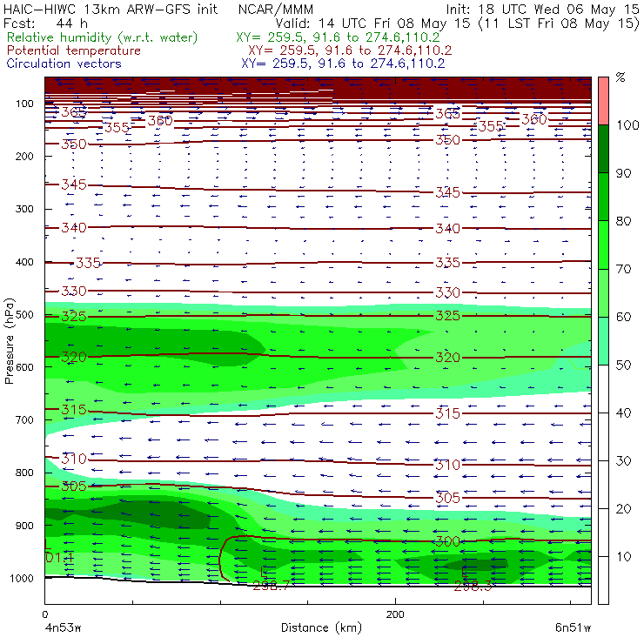
Task: Click the '298.7' minimum temperature label
Action: [x=271, y=586]
